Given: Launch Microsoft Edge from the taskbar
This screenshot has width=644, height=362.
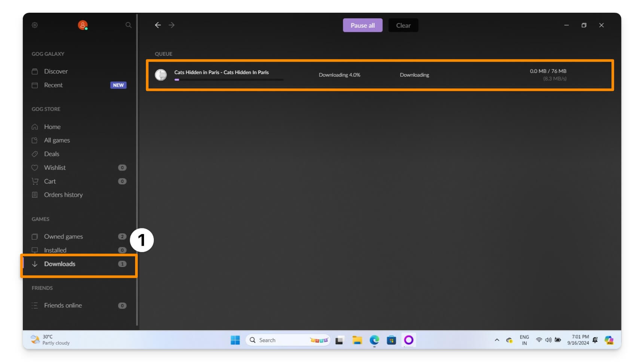Looking at the screenshot, I should 374,340.
